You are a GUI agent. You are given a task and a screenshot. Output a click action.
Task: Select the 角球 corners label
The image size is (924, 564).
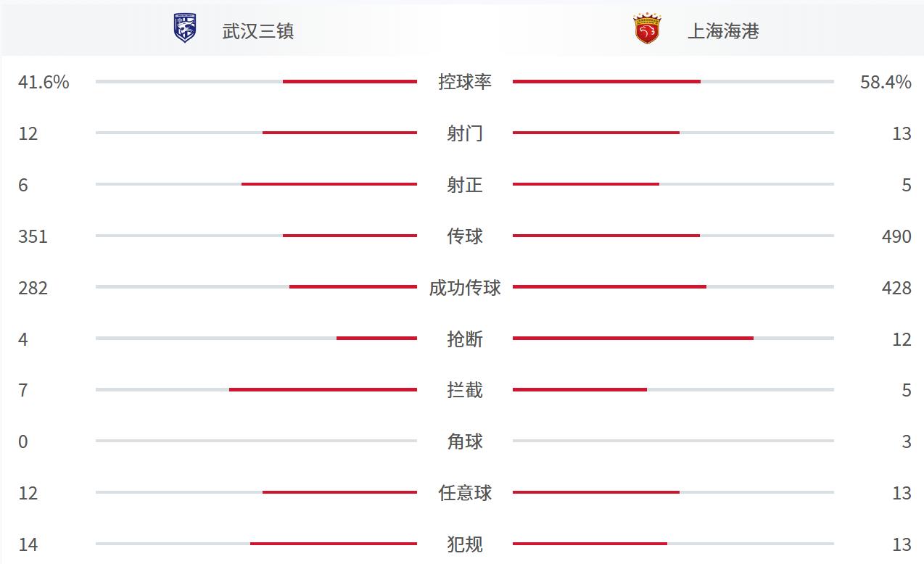(x=465, y=441)
